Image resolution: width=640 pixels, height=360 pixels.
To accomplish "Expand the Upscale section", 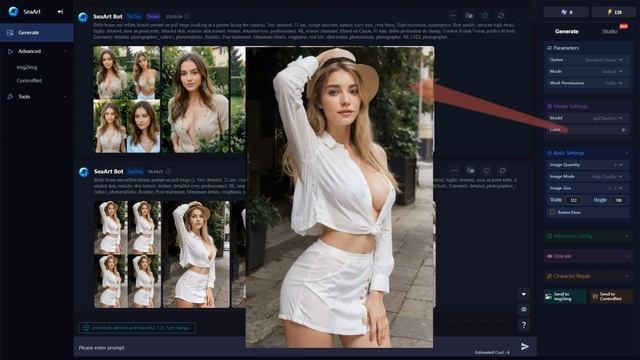I will pos(588,256).
